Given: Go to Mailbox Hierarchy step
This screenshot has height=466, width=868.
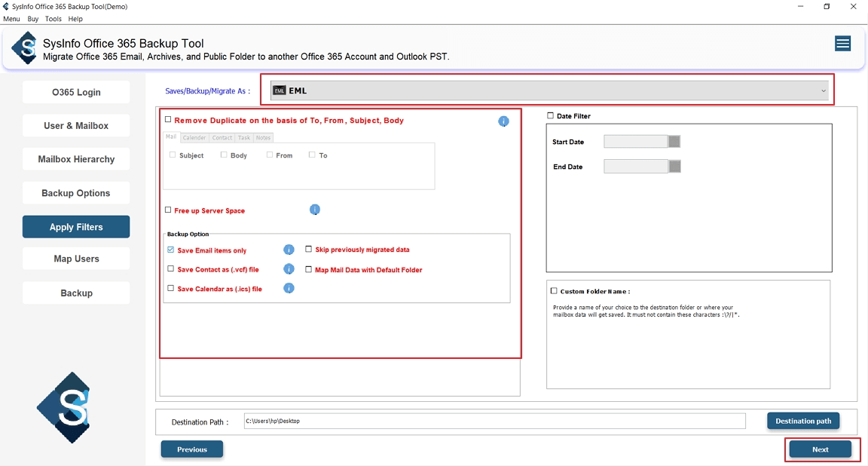Looking at the screenshot, I should pyautogui.click(x=76, y=159).
